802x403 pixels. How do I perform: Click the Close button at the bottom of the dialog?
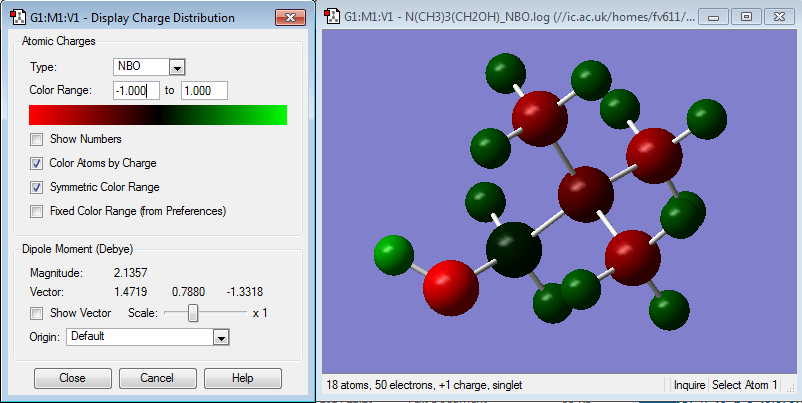[x=72, y=378]
